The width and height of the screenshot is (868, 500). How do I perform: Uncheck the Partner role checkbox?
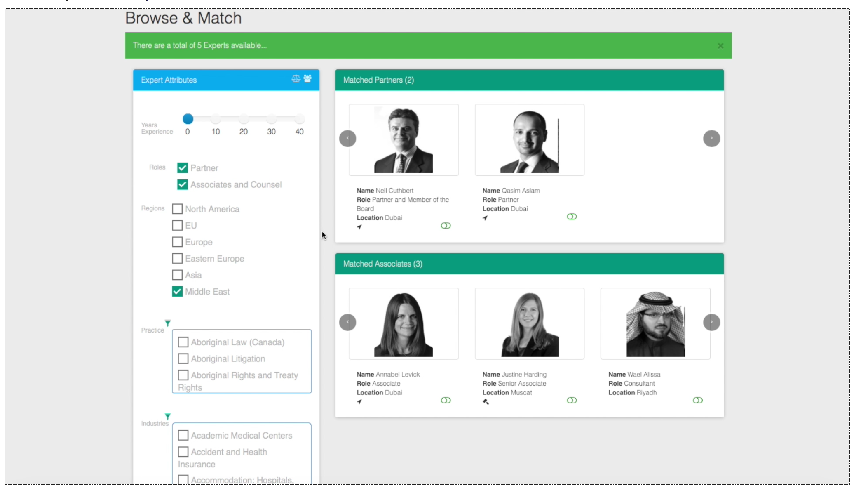click(183, 168)
